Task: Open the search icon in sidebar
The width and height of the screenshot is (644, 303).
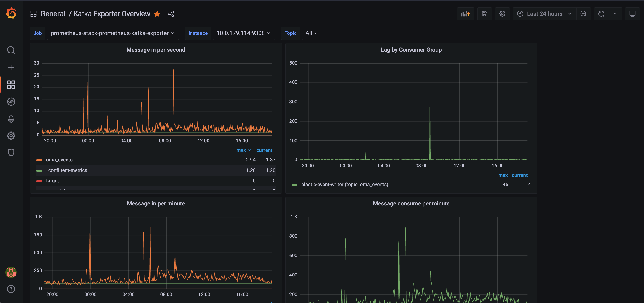Action: [11, 50]
